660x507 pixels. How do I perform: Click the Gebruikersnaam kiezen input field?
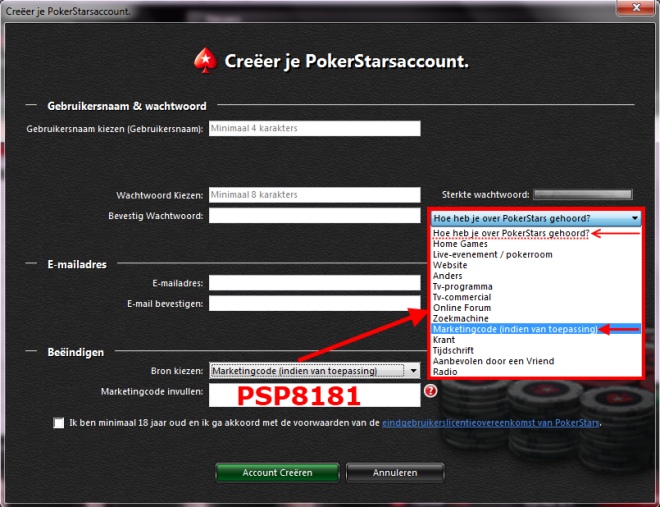pyautogui.click(x=314, y=128)
